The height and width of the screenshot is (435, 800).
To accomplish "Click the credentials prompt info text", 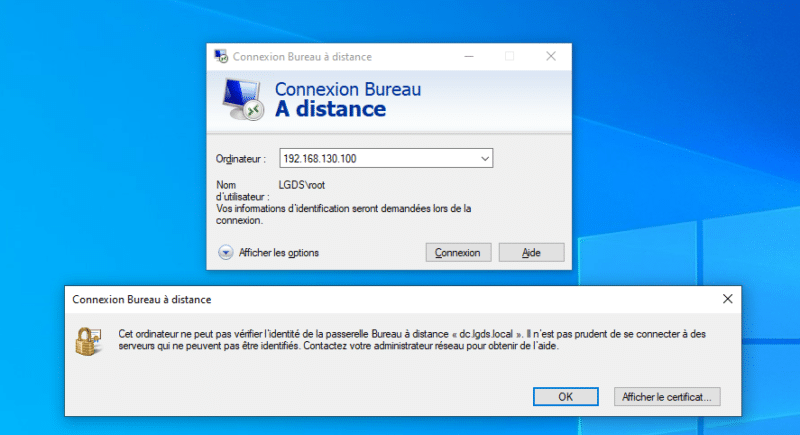I will pos(343,214).
